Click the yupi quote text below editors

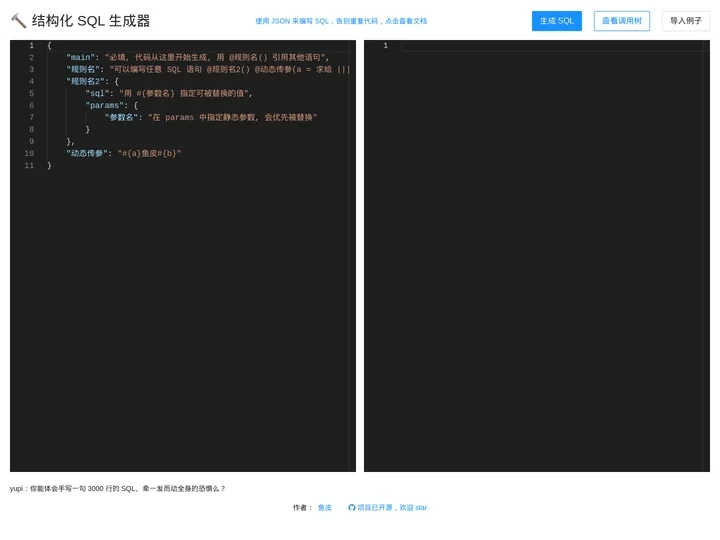118,489
